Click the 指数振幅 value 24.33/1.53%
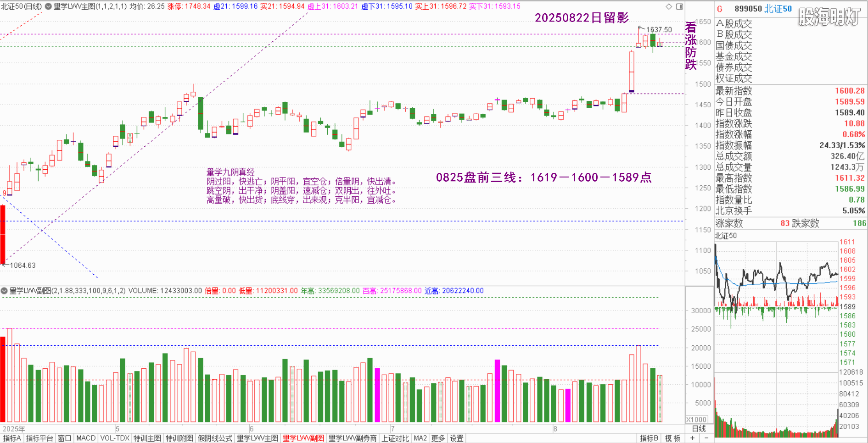This screenshot has height=443, width=868. pos(842,145)
